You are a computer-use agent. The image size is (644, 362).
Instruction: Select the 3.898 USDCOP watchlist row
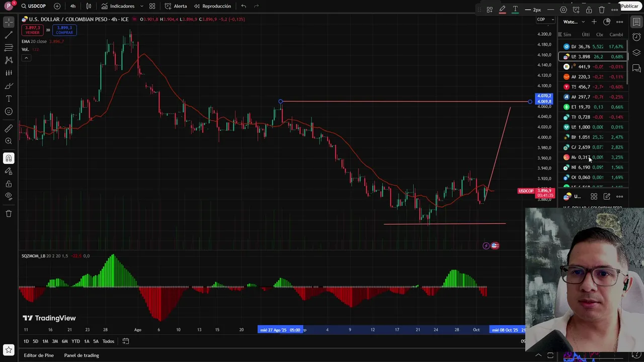pyautogui.click(x=593, y=57)
